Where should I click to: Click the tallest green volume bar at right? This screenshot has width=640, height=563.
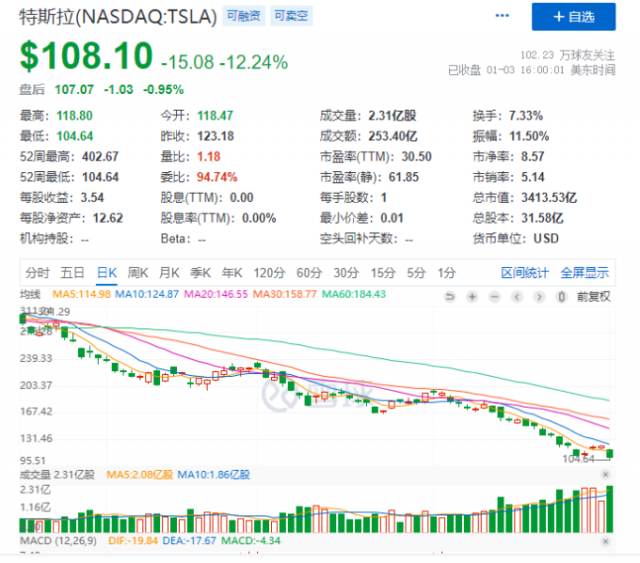pos(610,509)
